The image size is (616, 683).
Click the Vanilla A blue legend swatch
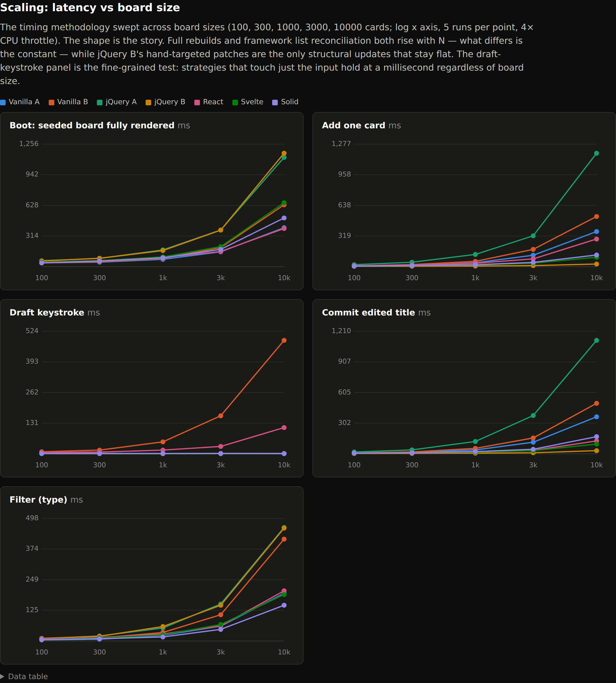click(3, 103)
